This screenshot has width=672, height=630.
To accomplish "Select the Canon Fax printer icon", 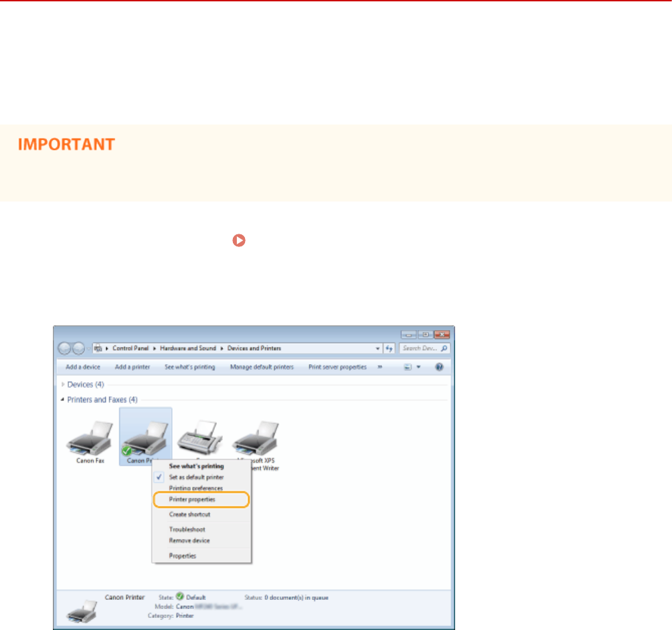I will pyautogui.click(x=90, y=438).
